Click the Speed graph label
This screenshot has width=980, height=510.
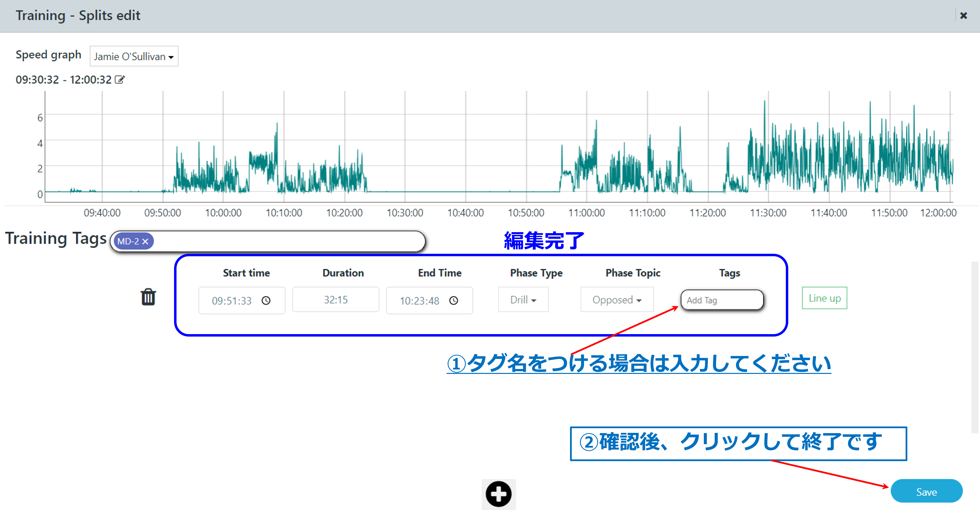pyautogui.click(x=48, y=55)
